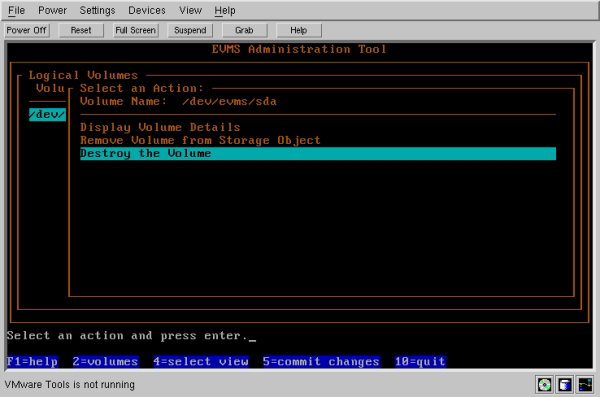Open the Settings menu

tap(97, 10)
